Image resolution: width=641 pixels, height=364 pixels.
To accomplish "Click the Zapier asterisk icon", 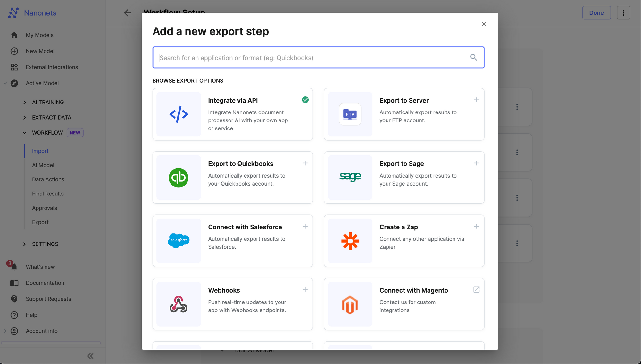I will pyautogui.click(x=350, y=241).
